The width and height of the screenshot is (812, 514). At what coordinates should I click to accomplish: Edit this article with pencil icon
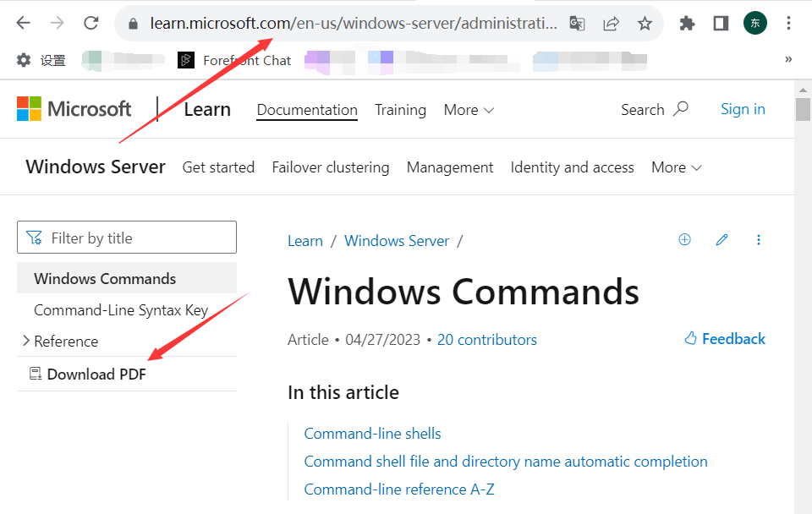tap(721, 239)
